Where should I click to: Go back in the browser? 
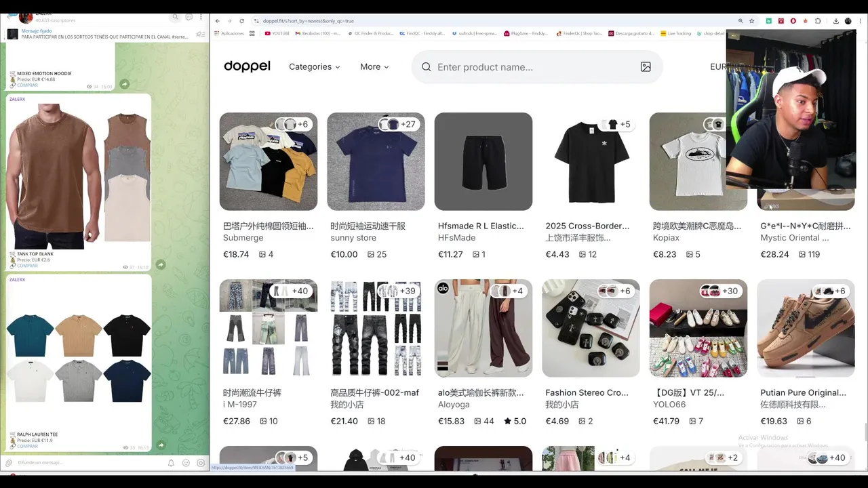coord(218,21)
